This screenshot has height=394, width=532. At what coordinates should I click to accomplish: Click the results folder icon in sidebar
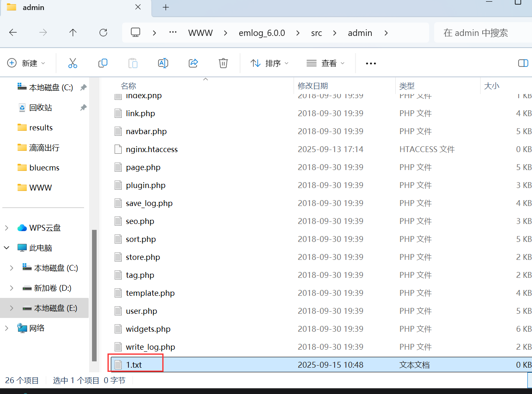22,127
